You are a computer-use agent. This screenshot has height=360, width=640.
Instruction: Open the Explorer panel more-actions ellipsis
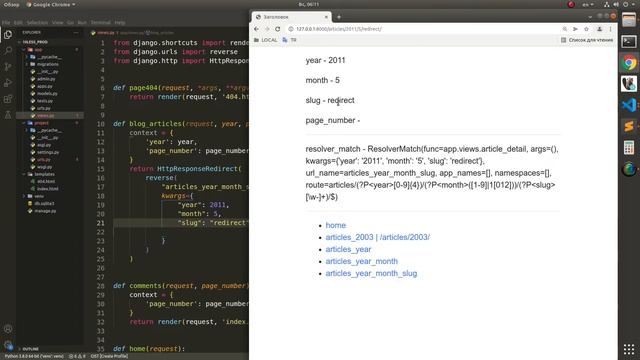click(76, 33)
